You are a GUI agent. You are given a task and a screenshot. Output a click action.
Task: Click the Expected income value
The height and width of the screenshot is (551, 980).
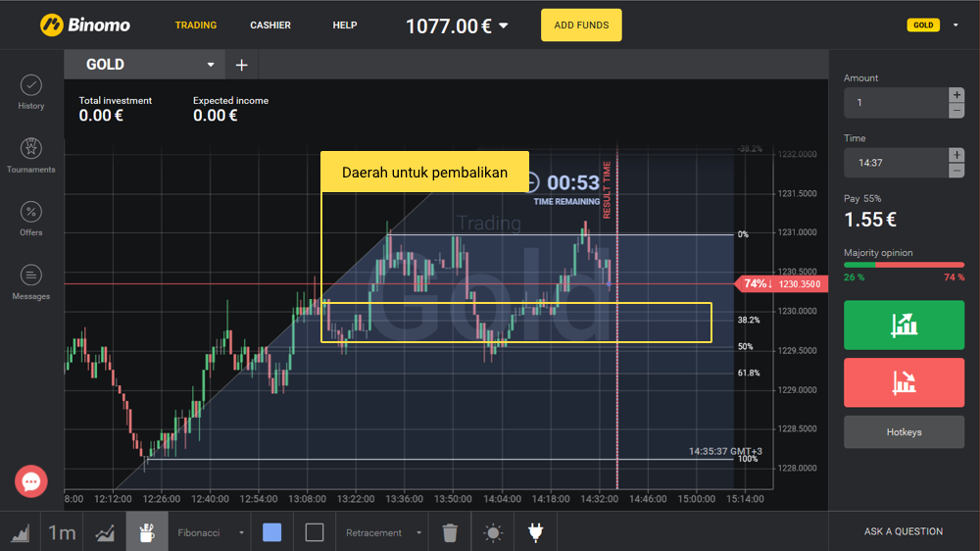(215, 116)
